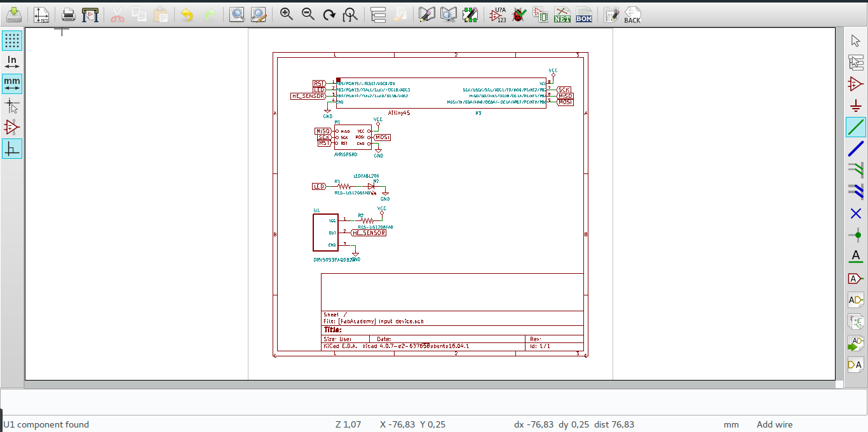Place a no-connect flag

point(856,213)
